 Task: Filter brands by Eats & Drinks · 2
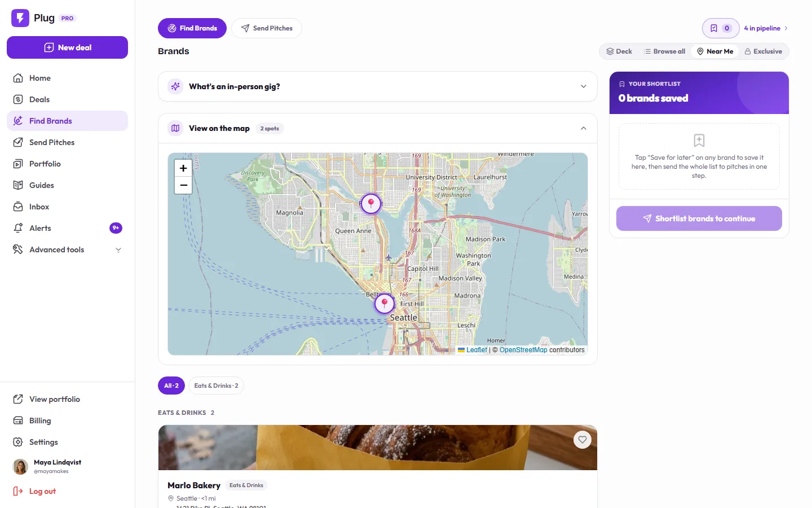(216, 386)
